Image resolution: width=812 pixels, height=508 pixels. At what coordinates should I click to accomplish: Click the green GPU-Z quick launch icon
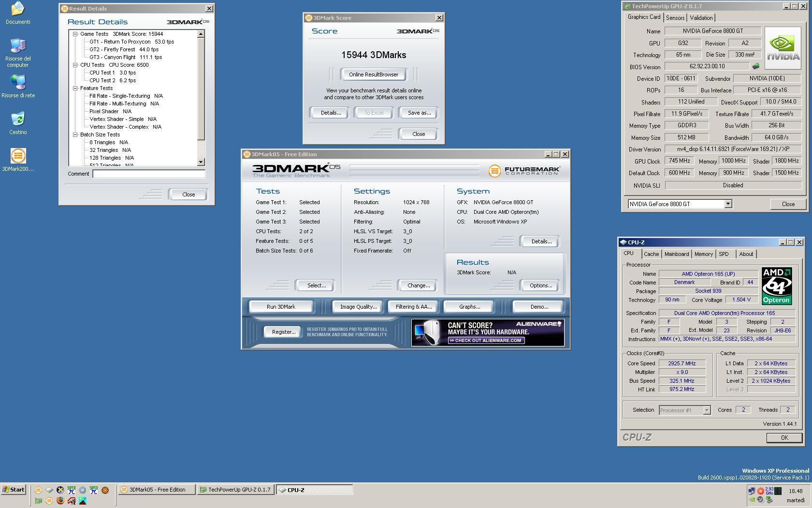point(38,501)
